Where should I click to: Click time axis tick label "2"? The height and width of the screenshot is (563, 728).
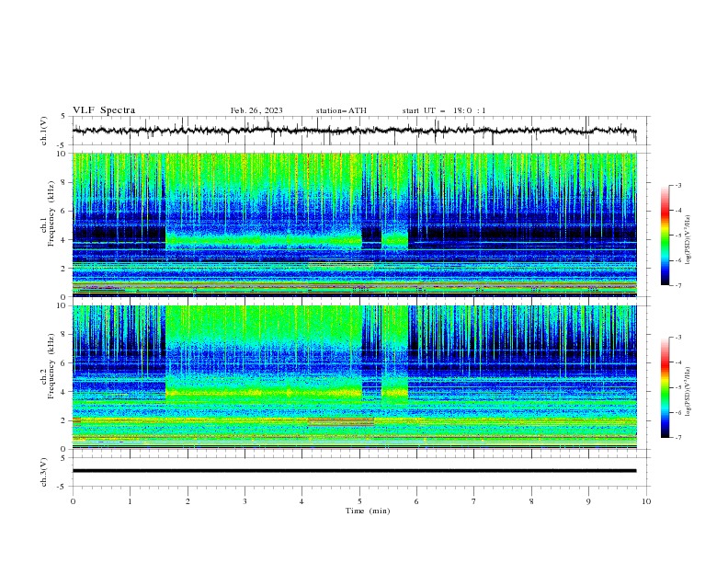click(188, 501)
